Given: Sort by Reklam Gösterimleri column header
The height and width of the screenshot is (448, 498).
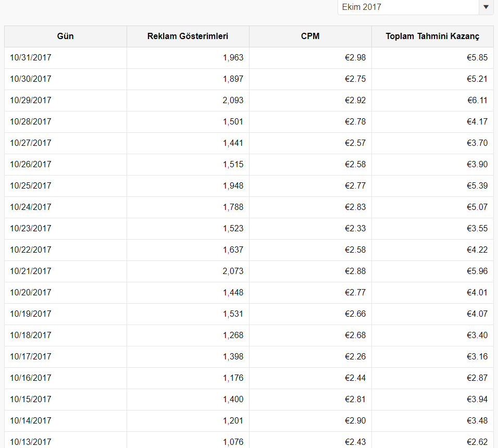Looking at the screenshot, I should pyautogui.click(x=188, y=36).
